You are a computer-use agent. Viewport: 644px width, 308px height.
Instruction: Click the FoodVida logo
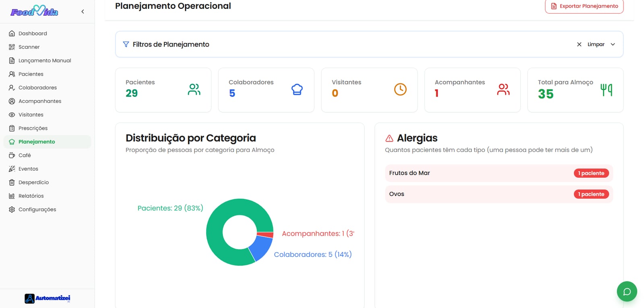click(34, 11)
